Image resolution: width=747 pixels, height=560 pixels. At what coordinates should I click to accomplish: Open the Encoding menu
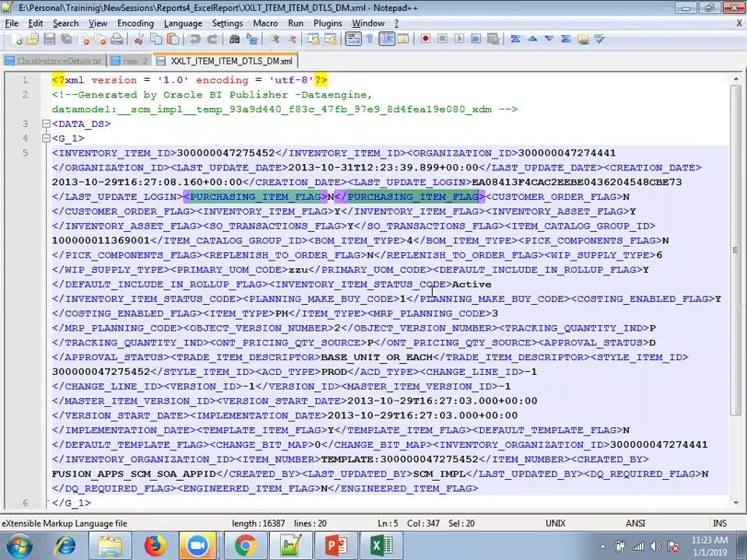click(135, 23)
